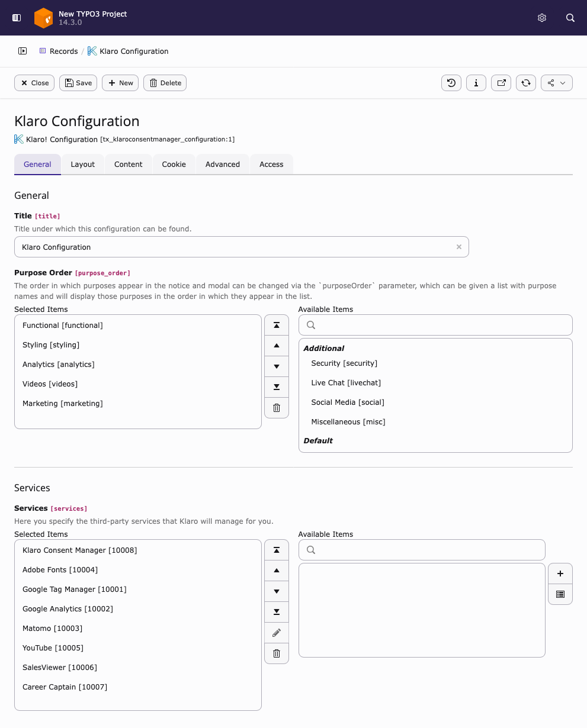Screen dimensions: 587x728
Task: Switch to the Advanced tab
Action: 223,164
